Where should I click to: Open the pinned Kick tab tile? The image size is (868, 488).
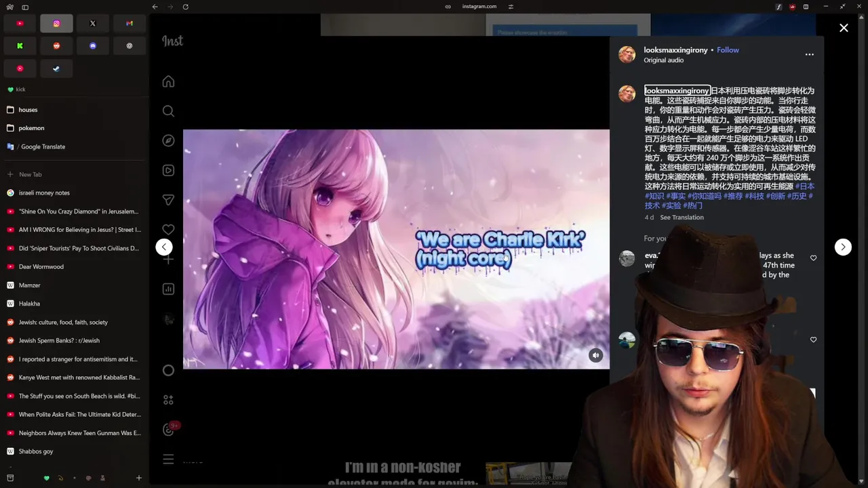20,46
